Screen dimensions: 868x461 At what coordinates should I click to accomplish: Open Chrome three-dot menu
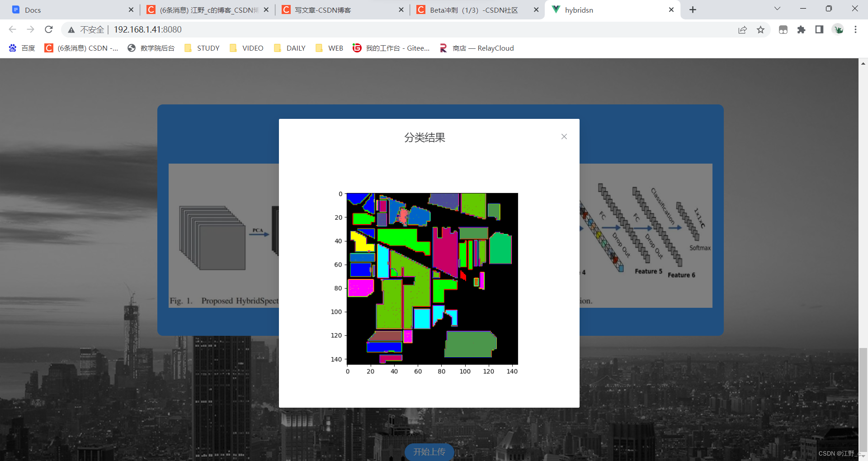tap(855, 29)
